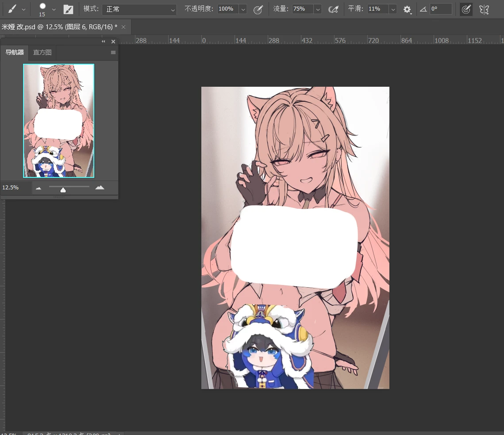Image resolution: width=504 pixels, height=435 pixels.
Task: Click the opacity field showing 100%
Action: 228,9
